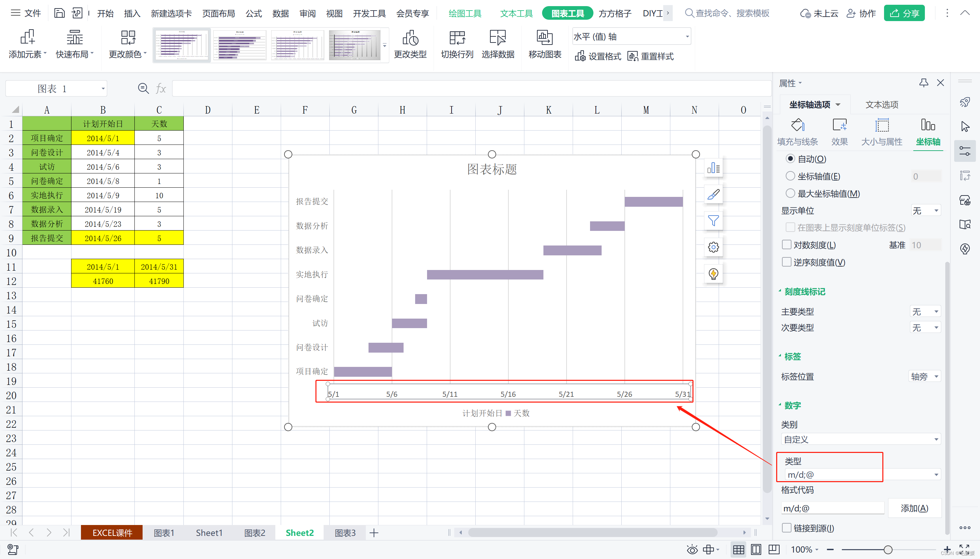Click the chart style brush icon
This screenshot has height=559, width=980.
(713, 194)
